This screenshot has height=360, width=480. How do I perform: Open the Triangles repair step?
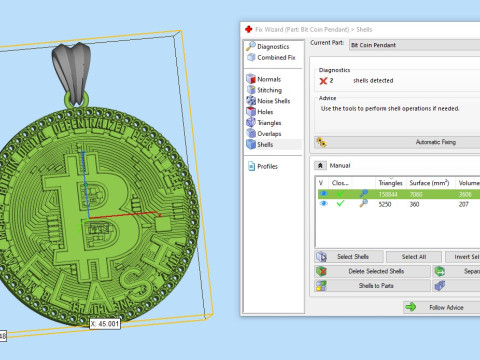269,123
